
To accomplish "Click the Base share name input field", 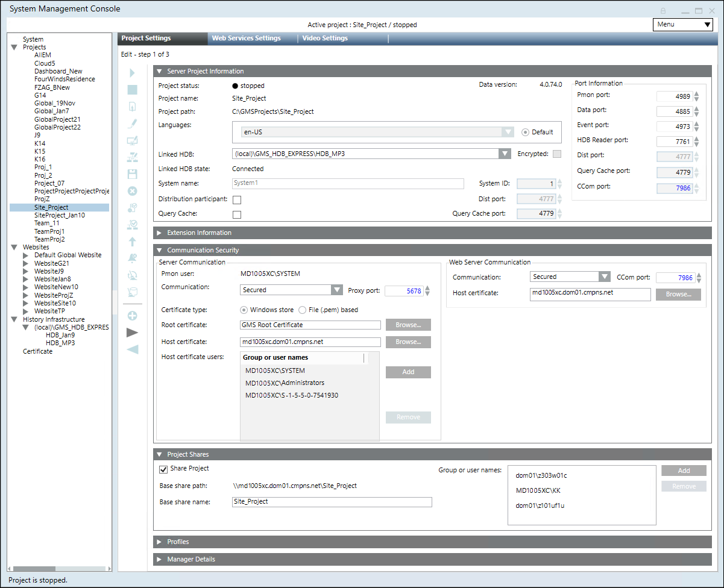I will coord(332,502).
